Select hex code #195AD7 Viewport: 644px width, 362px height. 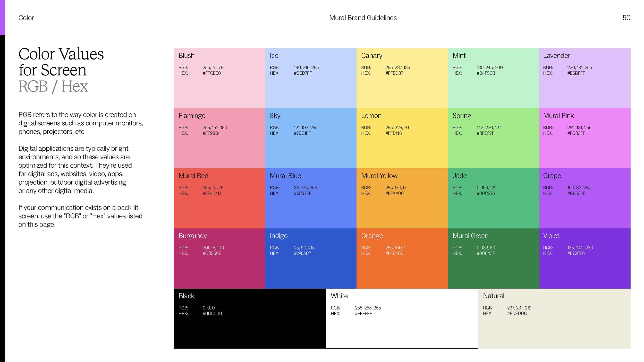[303, 253]
